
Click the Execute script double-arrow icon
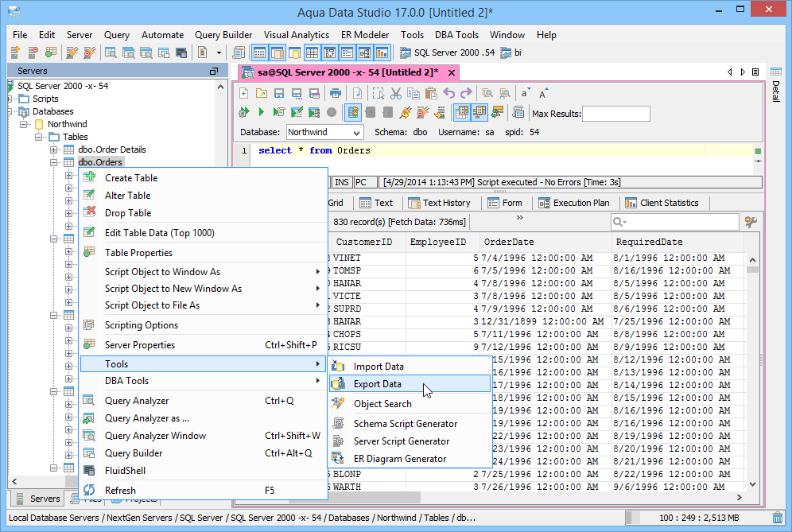(244, 112)
